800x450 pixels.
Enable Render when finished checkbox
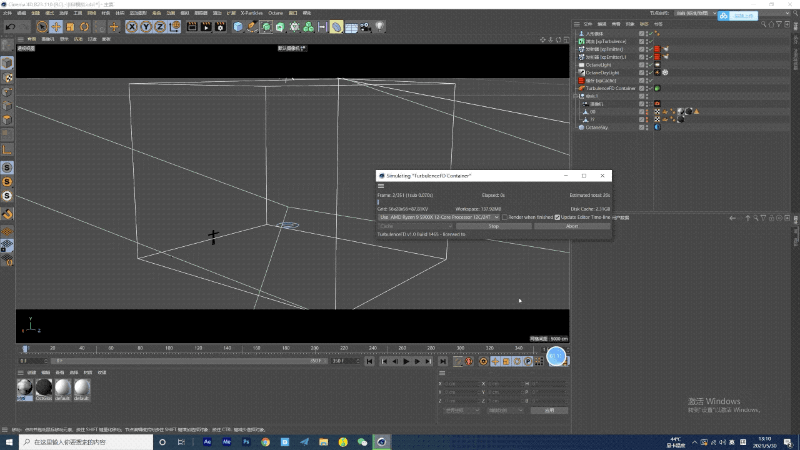pyautogui.click(x=505, y=217)
